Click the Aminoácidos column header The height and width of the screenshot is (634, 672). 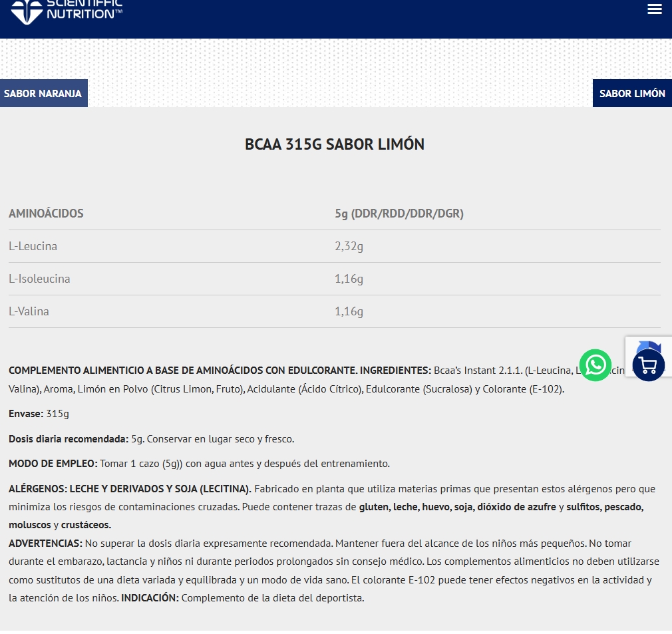pyautogui.click(x=46, y=214)
